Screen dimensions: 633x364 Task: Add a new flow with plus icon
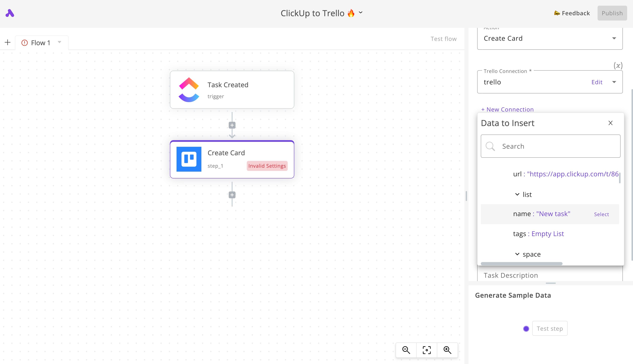pos(8,43)
